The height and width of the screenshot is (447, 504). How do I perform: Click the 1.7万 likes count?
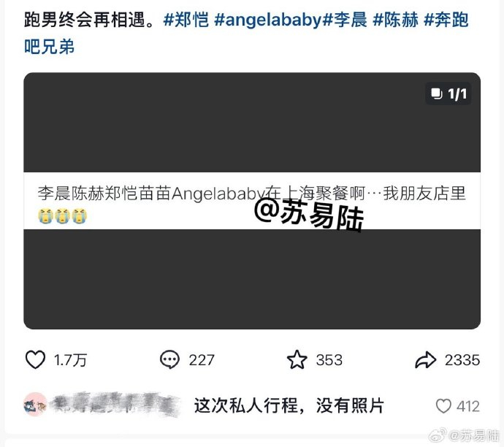70,360
